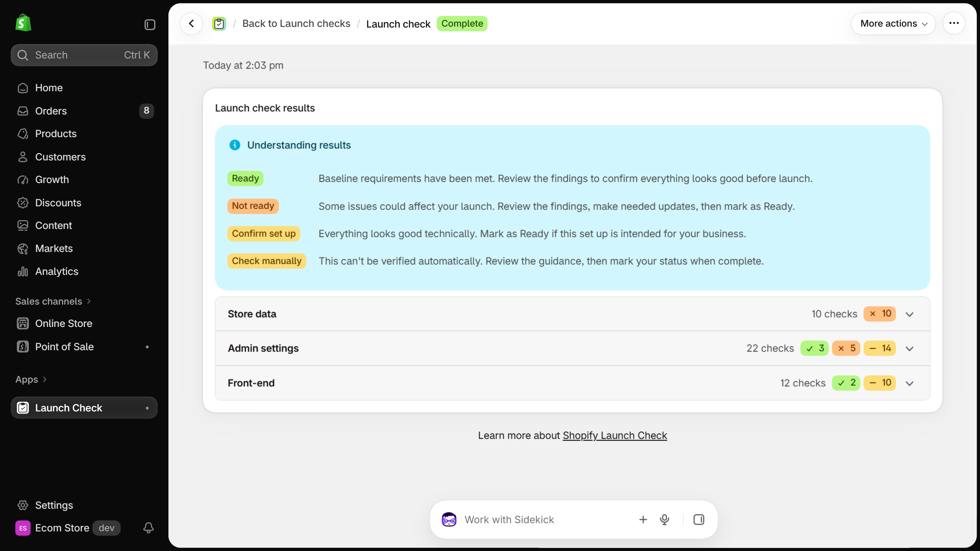Open the three-dot overflow menu
The width and height of the screenshot is (980, 551).
click(954, 23)
